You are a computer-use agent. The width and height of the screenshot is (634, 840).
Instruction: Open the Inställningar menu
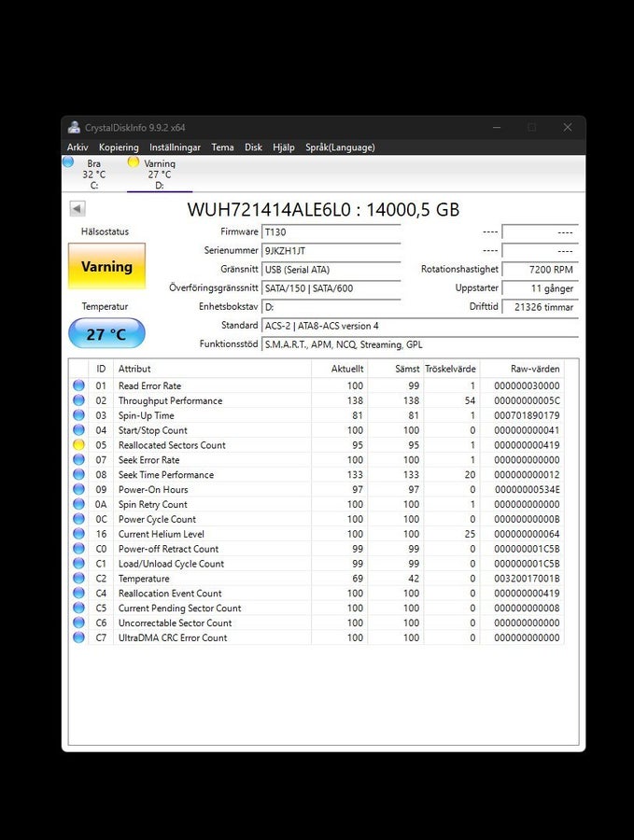[x=175, y=147]
